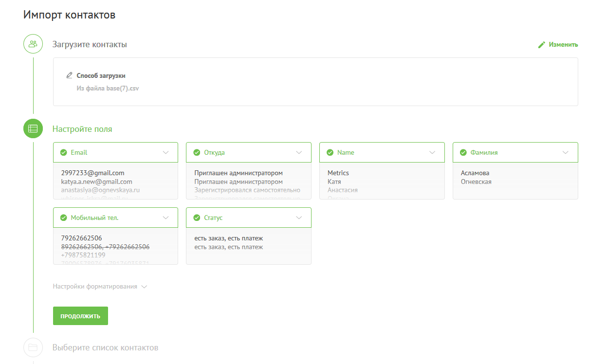Image resolution: width=606 pixels, height=364 pixels.
Task: Click the Изменить link
Action: tap(563, 45)
